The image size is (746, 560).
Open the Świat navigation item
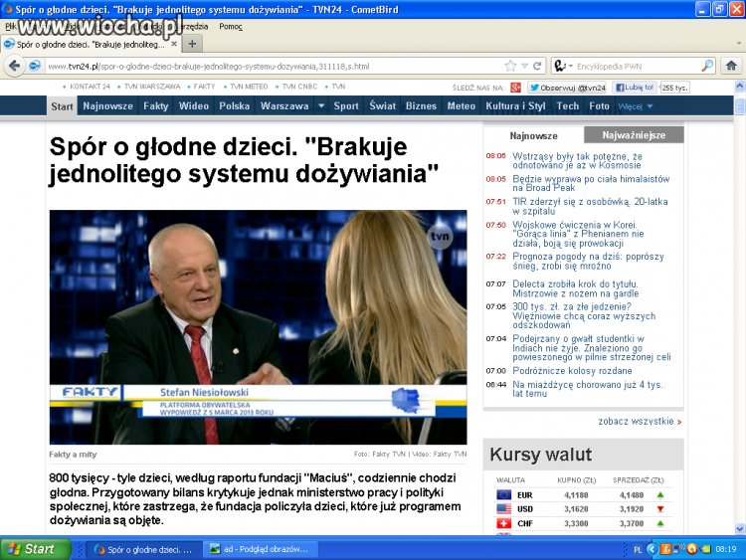(x=383, y=106)
